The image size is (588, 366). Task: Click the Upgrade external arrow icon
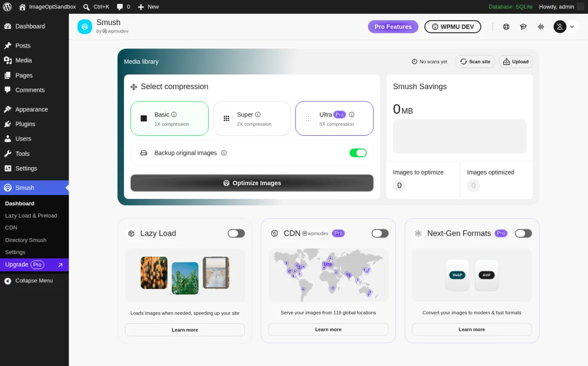(60, 265)
